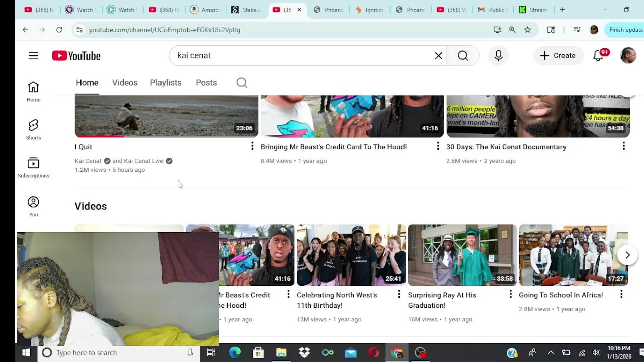Open options for North West's Birthday video
The height and width of the screenshot is (362, 644).
399,294
